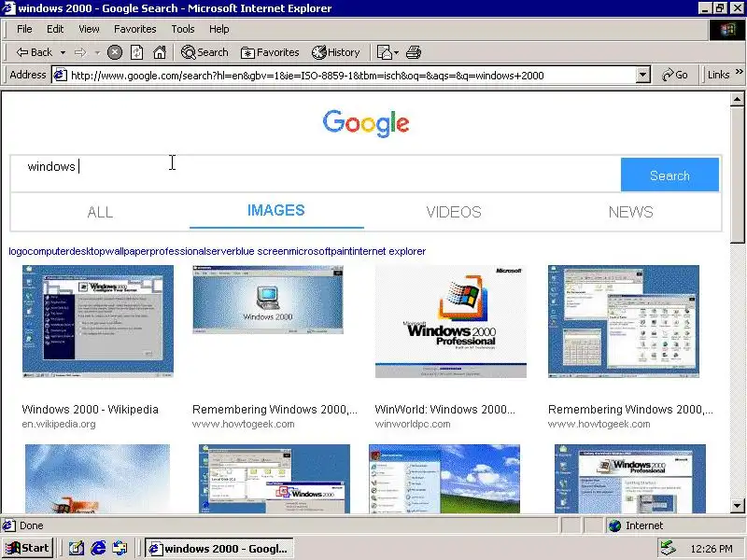The width and height of the screenshot is (747, 560).
Task: Stop page loading with the Stop icon
Action: (x=114, y=52)
